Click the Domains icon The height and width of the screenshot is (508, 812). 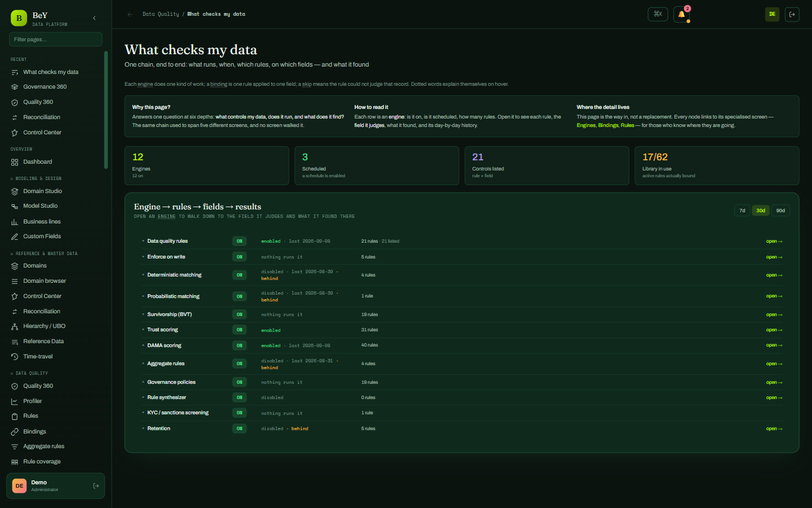[15, 266]
